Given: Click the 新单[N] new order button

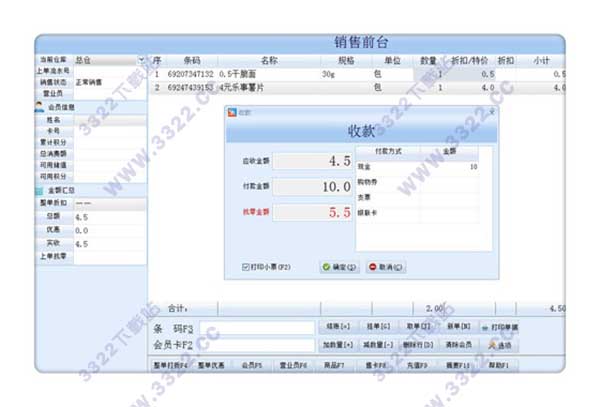Looking at the screenshot, I should pos(458,327).
